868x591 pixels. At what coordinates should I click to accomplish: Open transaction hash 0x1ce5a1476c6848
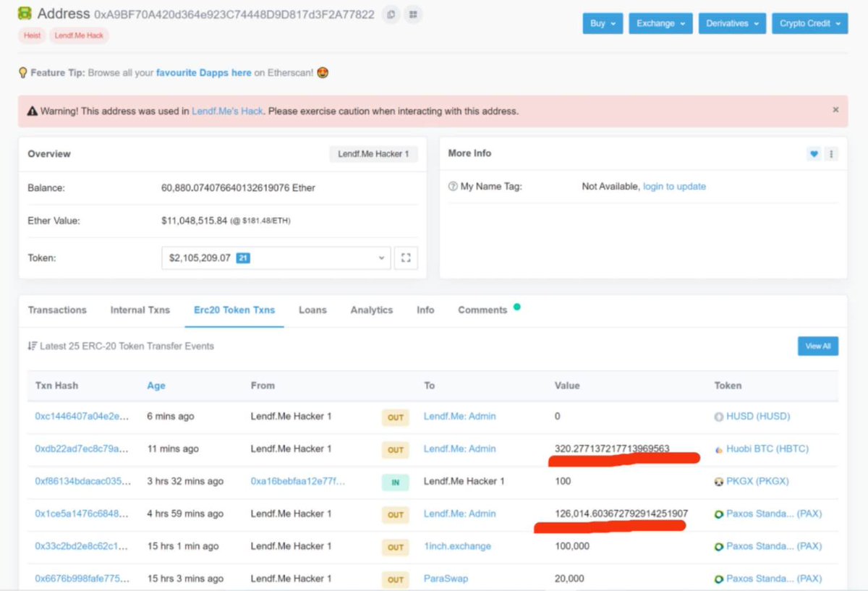pyautogui.click(x=82, y=514)
